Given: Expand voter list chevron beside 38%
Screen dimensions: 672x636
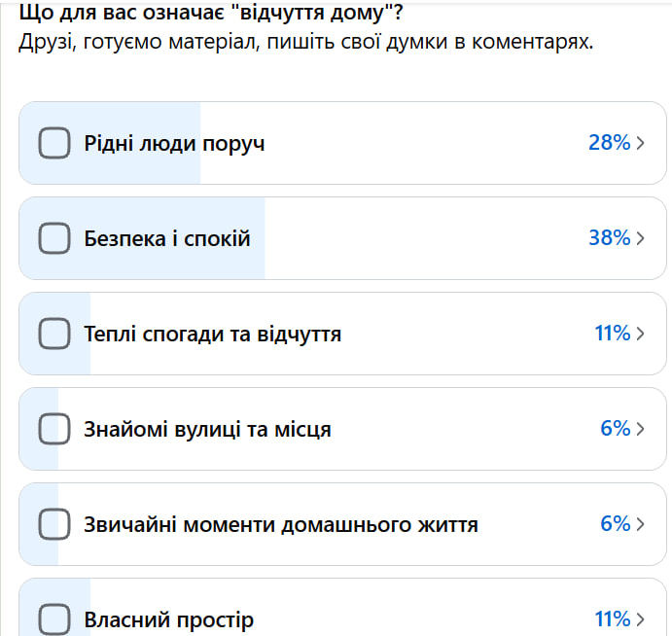Looking at the screenshot, I should point(640,238).
